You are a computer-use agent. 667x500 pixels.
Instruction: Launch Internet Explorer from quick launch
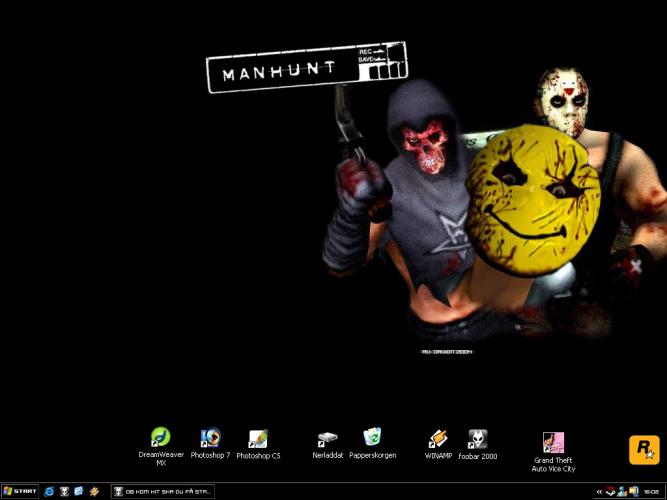[49, 491]
